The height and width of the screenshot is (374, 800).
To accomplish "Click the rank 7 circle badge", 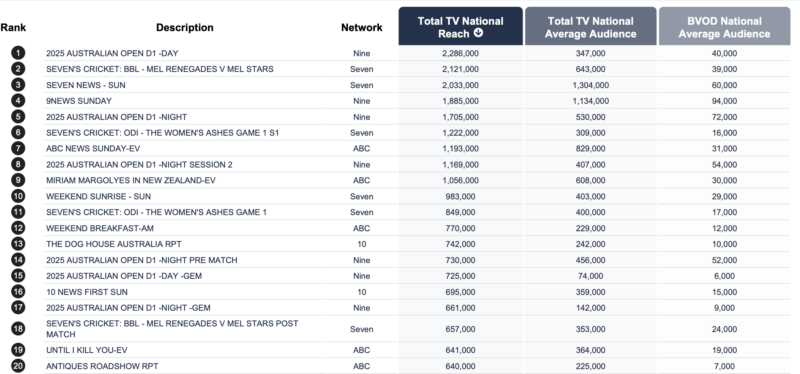I will pos(18,148).
